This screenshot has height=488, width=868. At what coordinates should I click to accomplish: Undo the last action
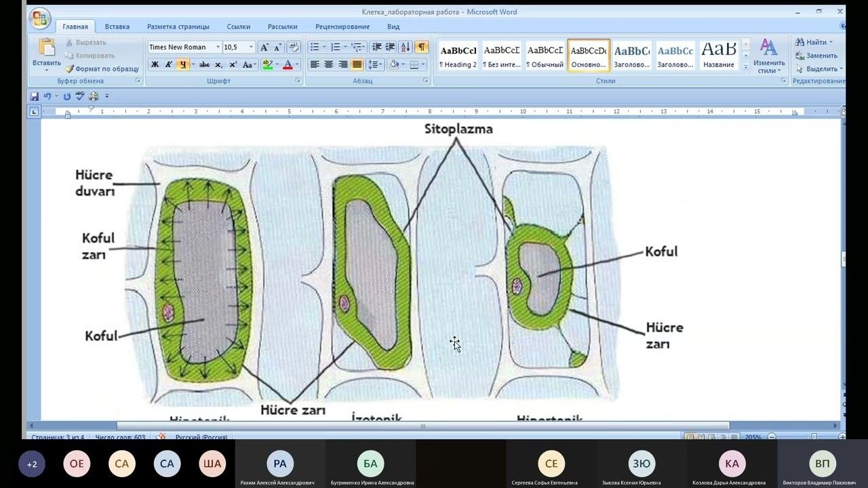click(47, 96)
